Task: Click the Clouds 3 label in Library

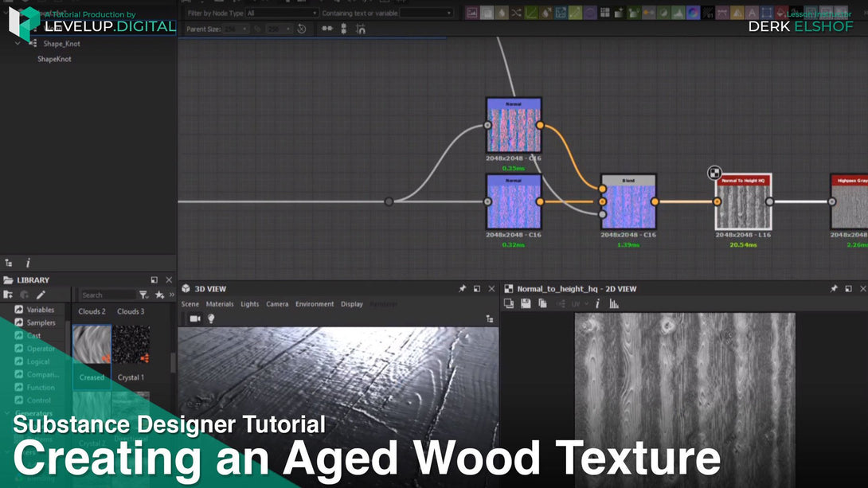Action: 131,311
